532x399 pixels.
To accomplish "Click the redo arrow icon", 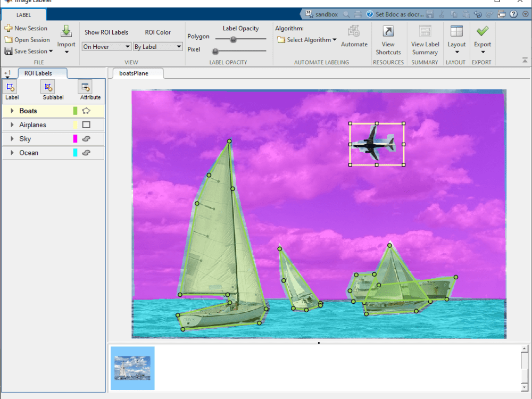I will 489,14.
